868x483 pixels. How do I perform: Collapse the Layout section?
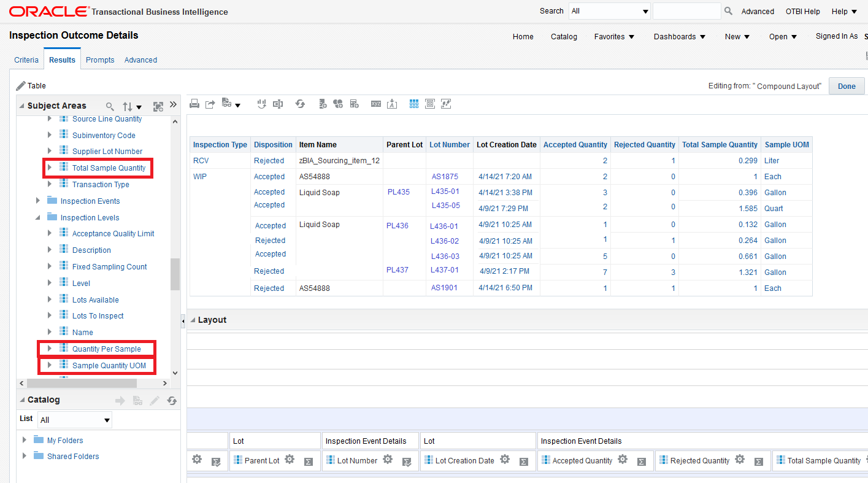(x=193, y=320)
